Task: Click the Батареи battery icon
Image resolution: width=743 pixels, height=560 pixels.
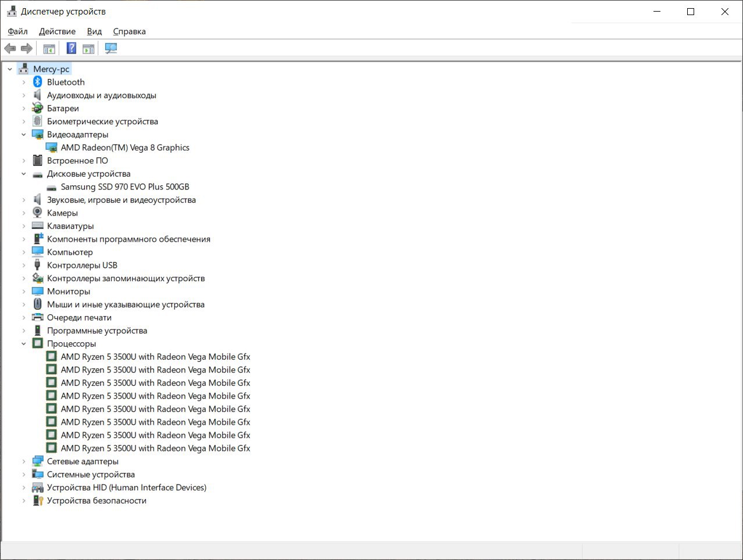Action: [38, 108]
